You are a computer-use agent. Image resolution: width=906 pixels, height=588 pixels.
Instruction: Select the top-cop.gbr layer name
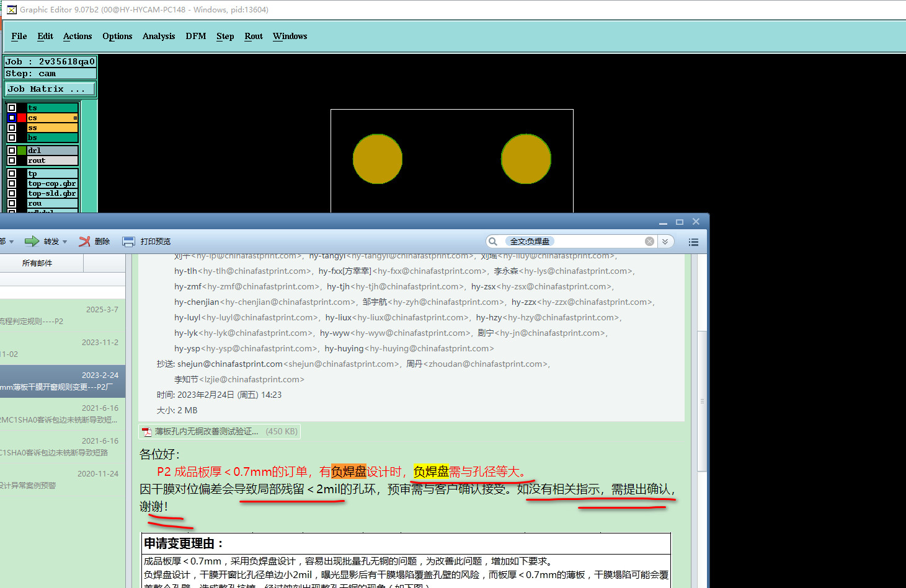point(53,183)
